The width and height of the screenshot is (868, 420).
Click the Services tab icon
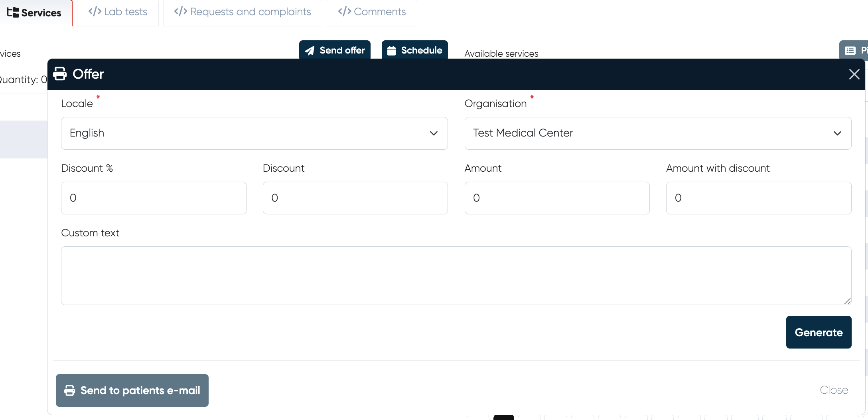tap(13, 12)
